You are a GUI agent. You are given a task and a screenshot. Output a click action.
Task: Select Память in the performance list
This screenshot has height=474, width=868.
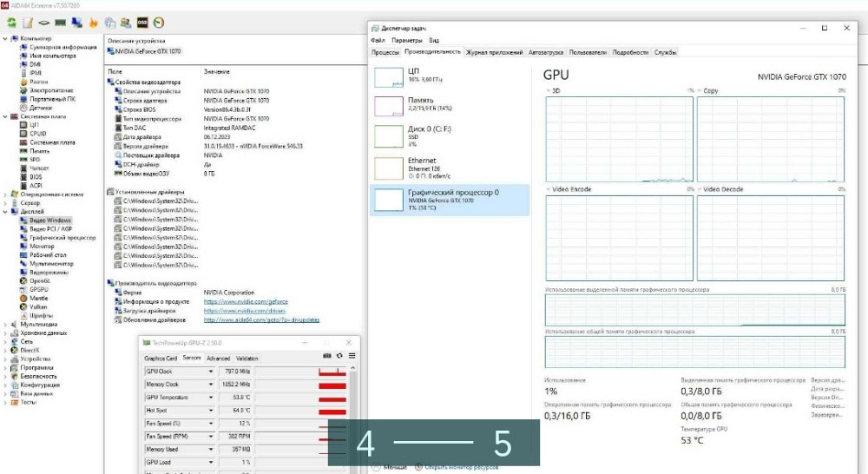coord(421,104)
